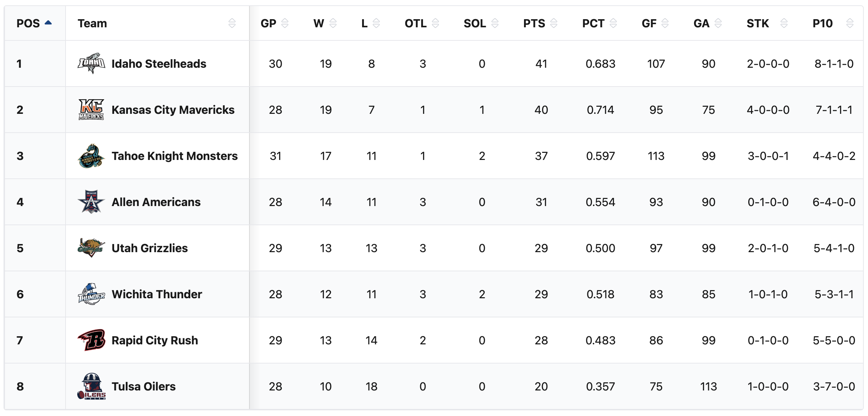Open the Tulsa Oilers team name link
The height and width of the screenshot is (416, 868).
[x=143, y=386]
